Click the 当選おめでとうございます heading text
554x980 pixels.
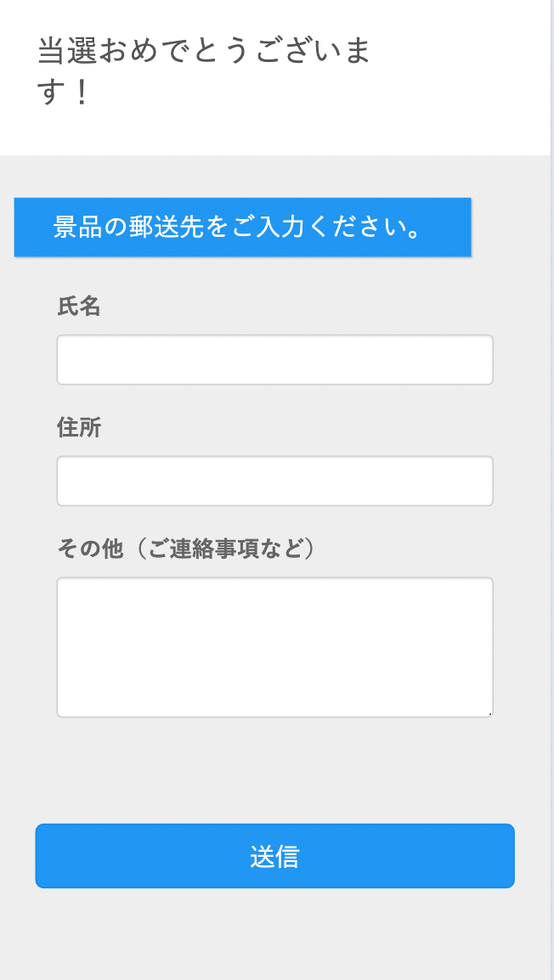point(204,52)
